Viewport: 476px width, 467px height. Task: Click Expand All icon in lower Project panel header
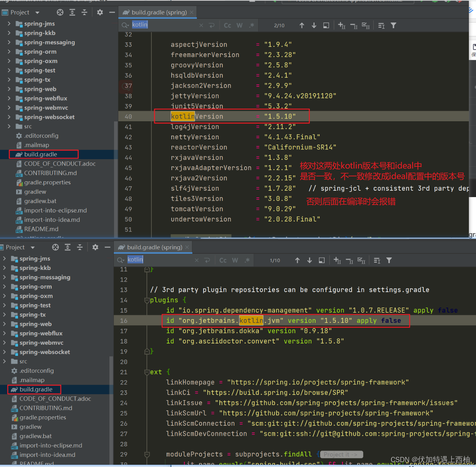tap(68, 247)
